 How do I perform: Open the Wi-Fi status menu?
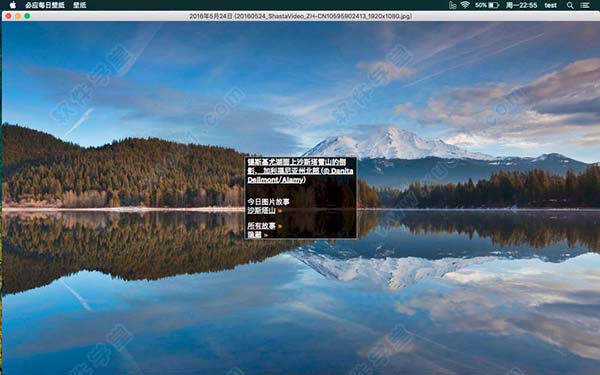coord(465,5)
